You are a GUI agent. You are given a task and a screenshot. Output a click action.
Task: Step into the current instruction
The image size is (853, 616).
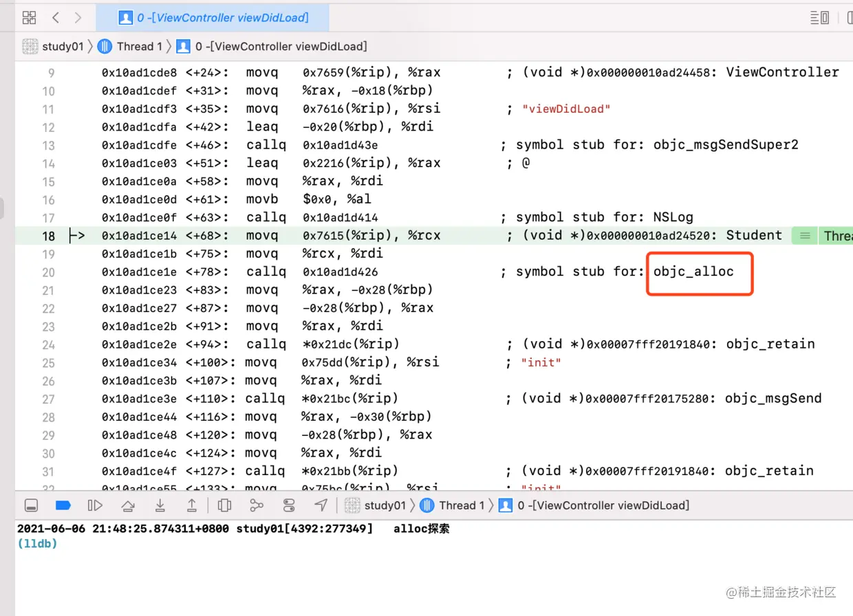click(x=160, y=505)
